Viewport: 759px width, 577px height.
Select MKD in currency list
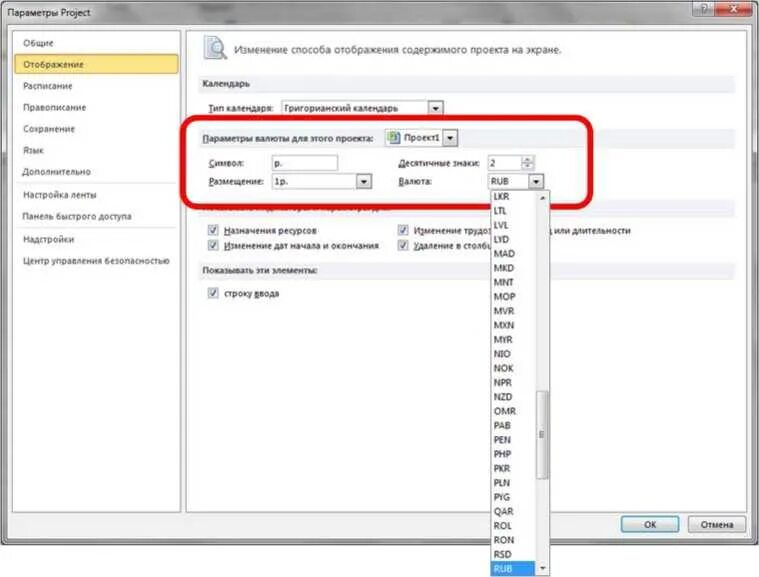click(513, 268)
